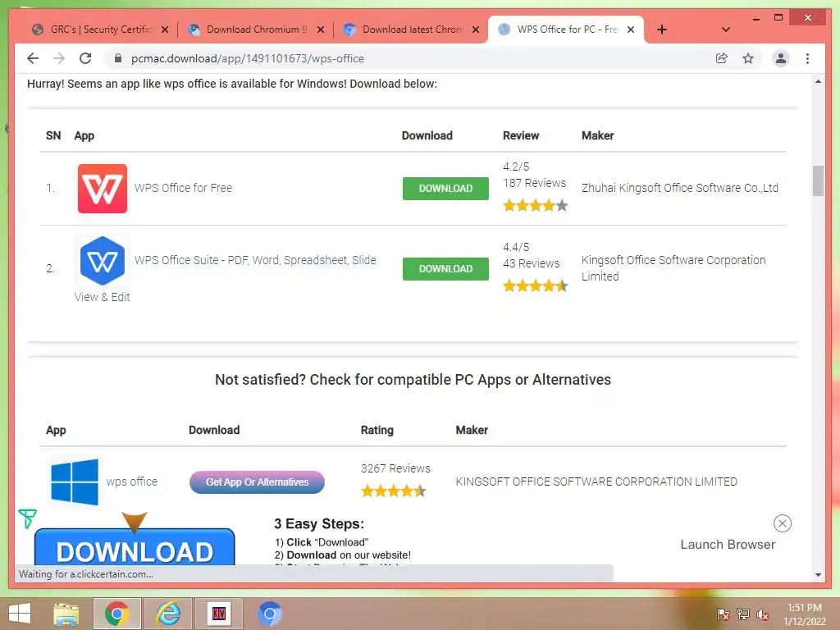Screen dimensions: 840x630
Task: Open the Chrome profile avatar
Action: point(781,58)
